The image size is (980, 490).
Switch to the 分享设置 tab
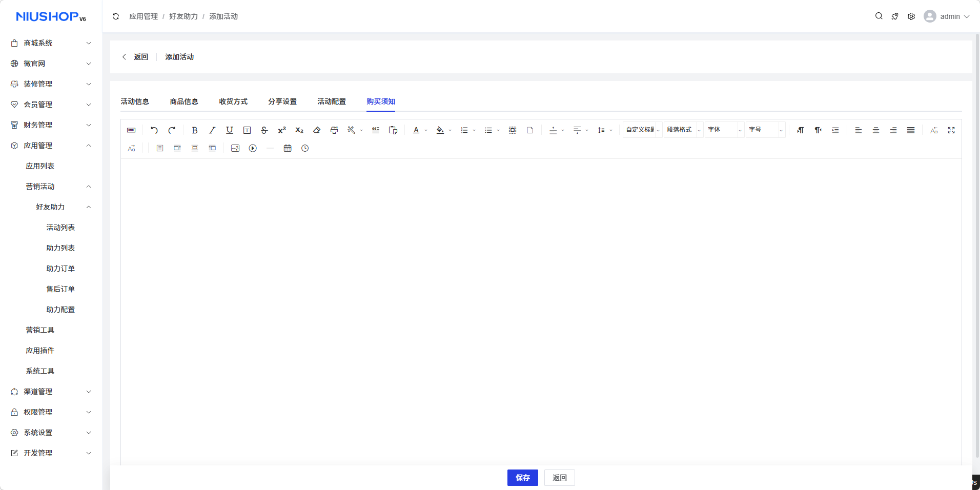point(282,101)
